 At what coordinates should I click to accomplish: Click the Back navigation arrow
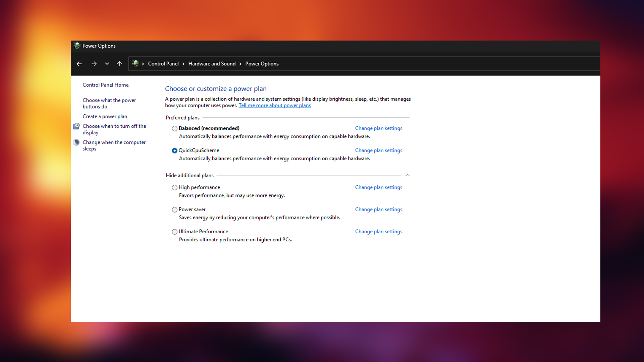79,64
